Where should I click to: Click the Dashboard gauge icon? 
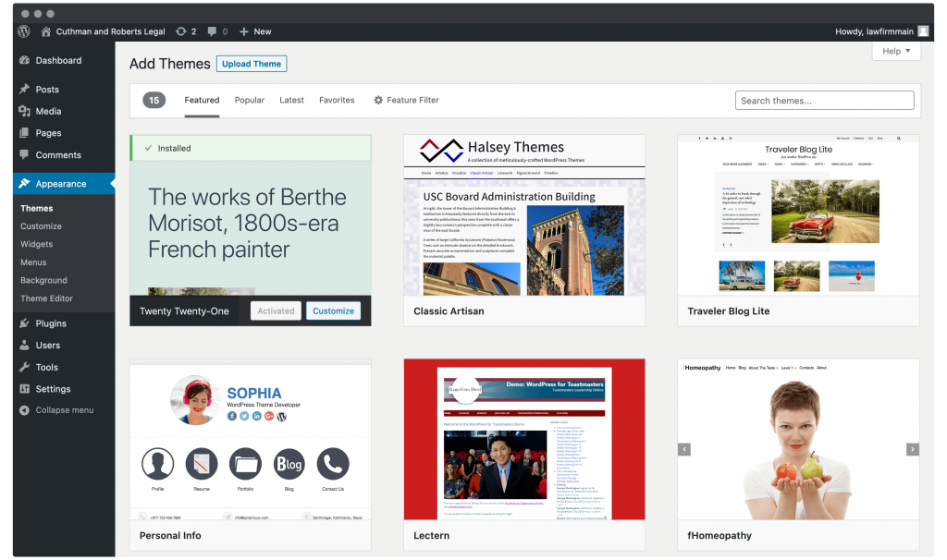click(x=24, y=60)
